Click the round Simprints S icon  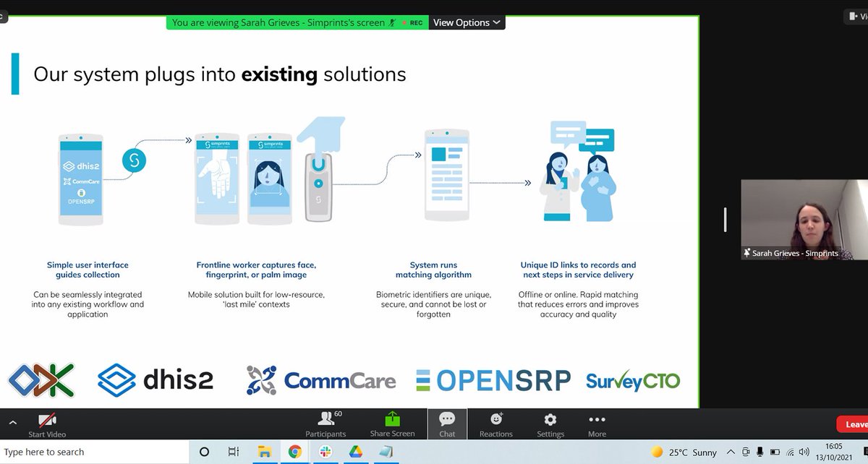tap(134, 160)
